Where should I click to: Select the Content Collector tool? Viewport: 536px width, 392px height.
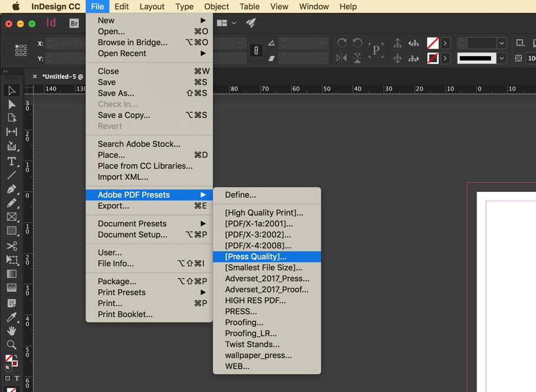pyautogui.click(x=12, y=146)
